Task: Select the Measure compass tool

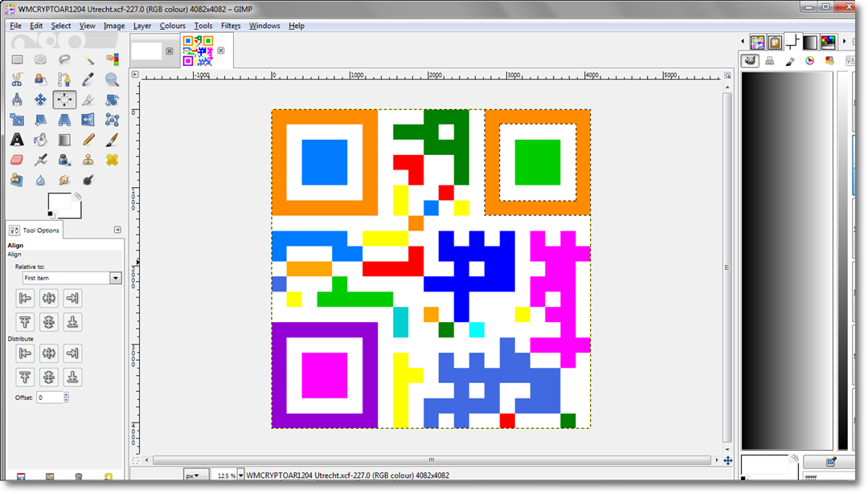Action: pos(17,100)
